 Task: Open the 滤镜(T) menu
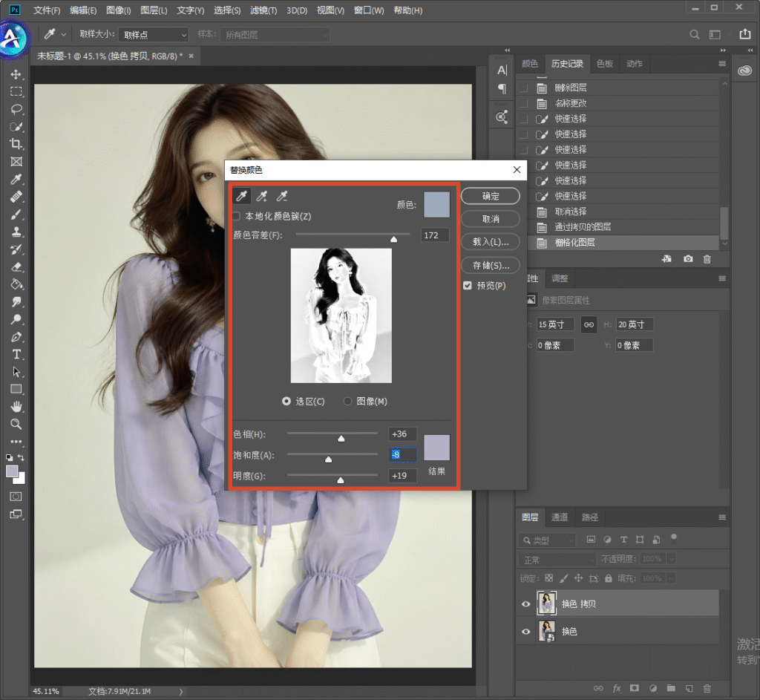tap(263, 10)
